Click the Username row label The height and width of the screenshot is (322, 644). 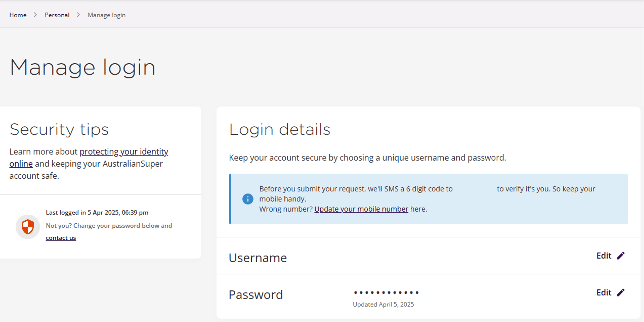(258, 258)
